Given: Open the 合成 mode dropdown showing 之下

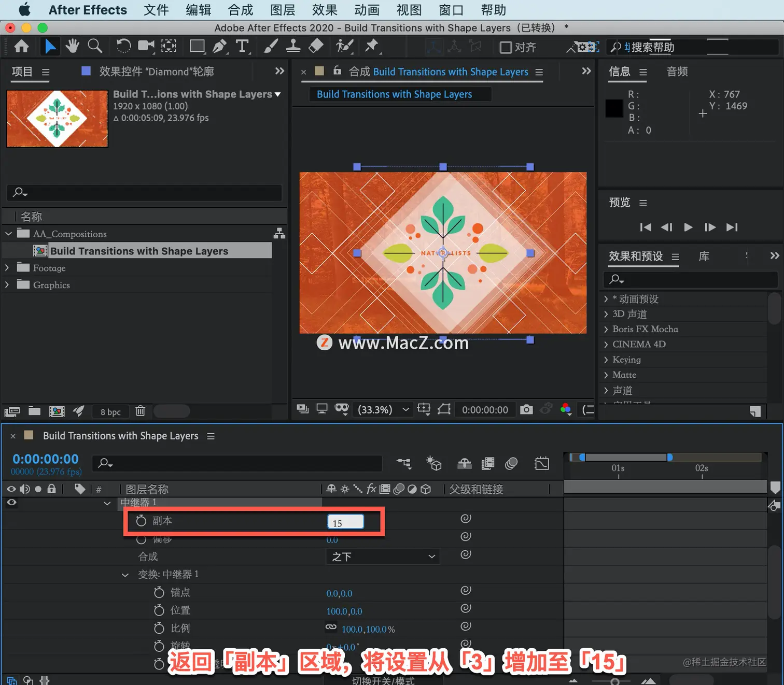Looking at the screenshot, I should pos(383,556).
